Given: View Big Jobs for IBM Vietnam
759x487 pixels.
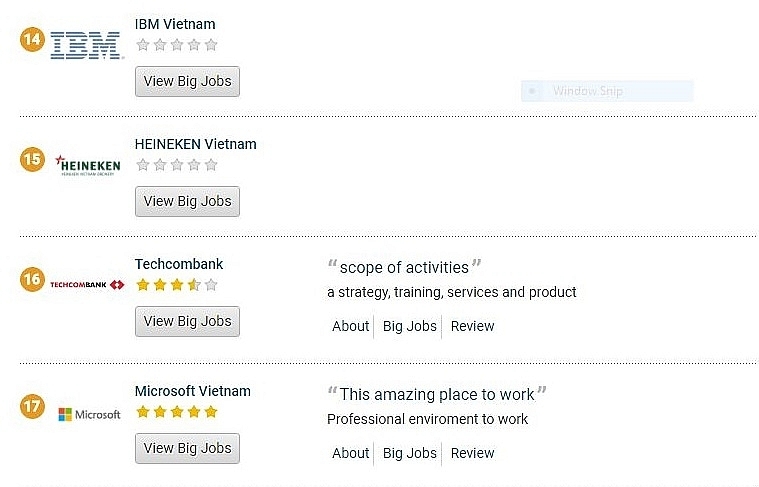Looking at the screenshot, I should point(187,81).
